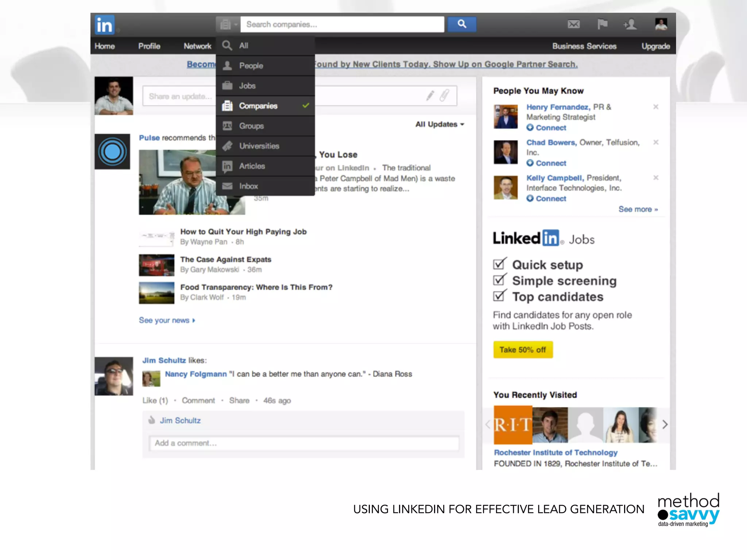
Task: Click Like (1) on the update
Action: (155, 400)
